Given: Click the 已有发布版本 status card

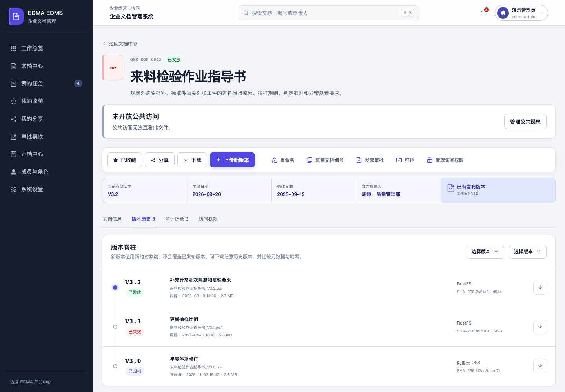Looking at the screenshot, I should pyautogui.click(x=498, y=191).
